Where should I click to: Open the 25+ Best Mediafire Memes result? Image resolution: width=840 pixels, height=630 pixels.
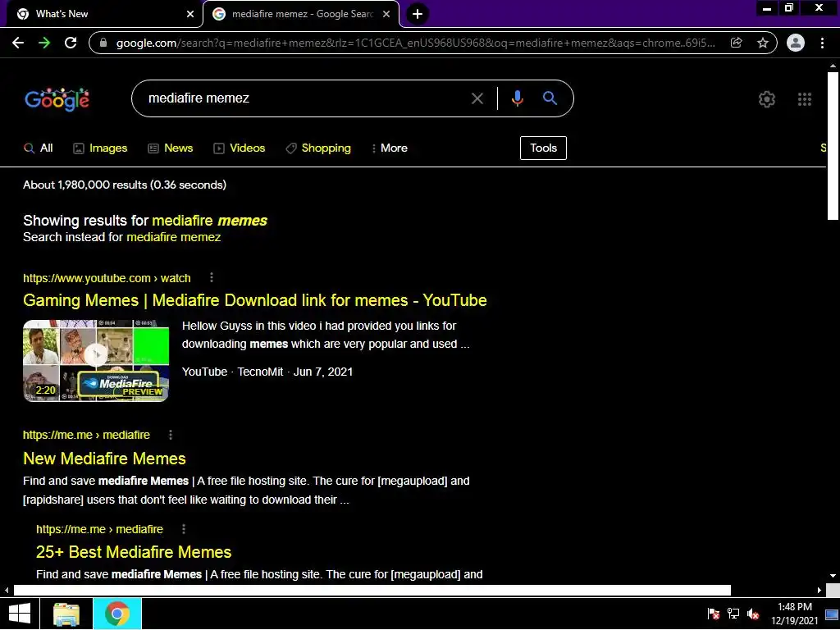coord(134,552)
